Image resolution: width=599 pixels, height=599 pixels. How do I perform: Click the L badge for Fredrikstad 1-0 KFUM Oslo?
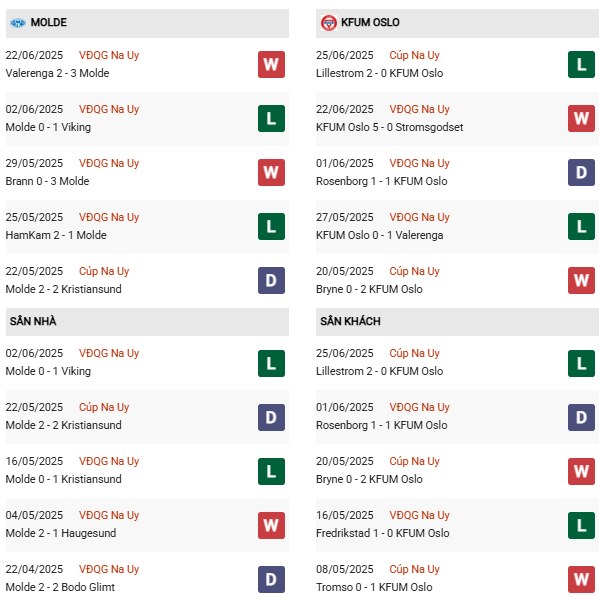click(x=581, y=525)
